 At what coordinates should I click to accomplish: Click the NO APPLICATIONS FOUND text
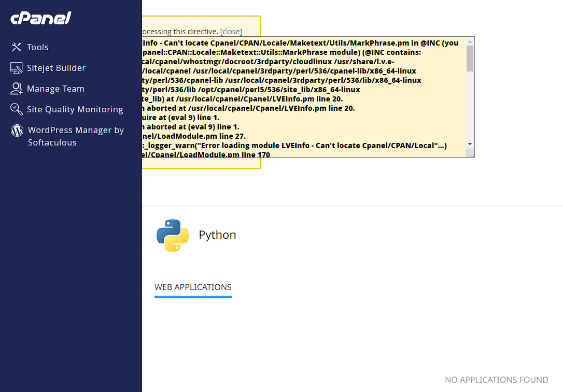point(496,380)
